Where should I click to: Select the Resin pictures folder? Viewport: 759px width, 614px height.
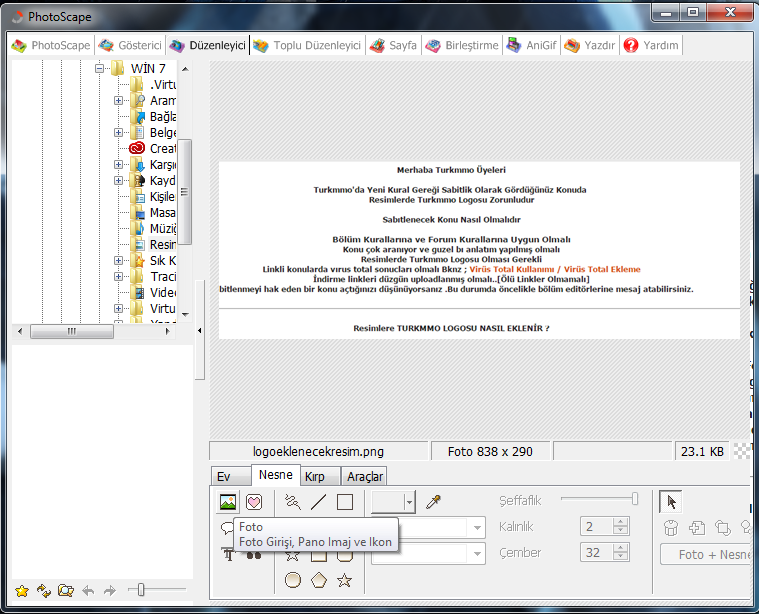[x=154, y=245]
